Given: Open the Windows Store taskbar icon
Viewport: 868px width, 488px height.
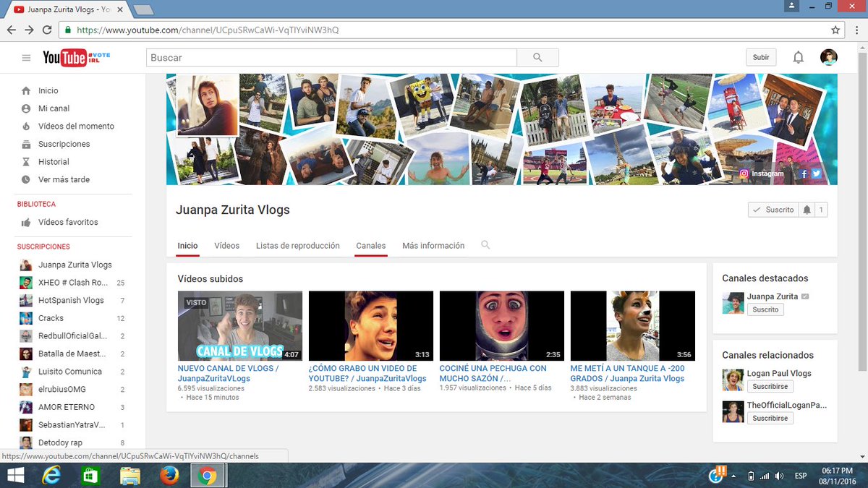Looking at the screenshot, I should click(91, 476).
